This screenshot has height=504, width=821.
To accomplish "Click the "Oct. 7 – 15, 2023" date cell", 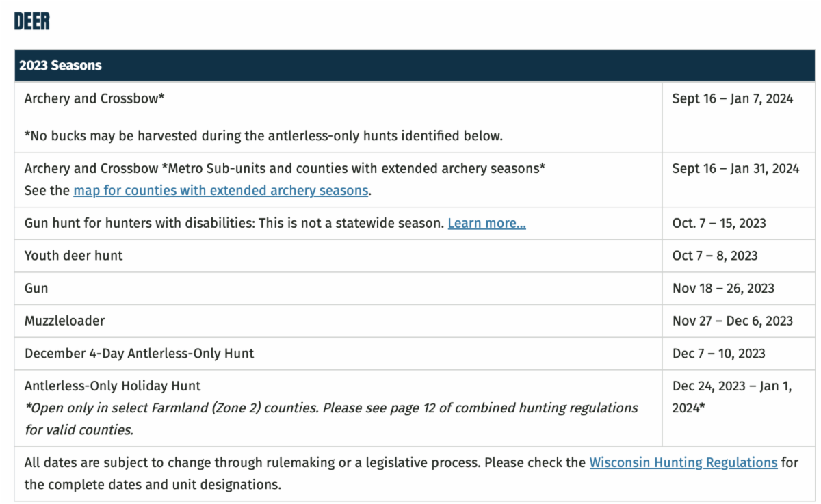I will pyautogui.click(x=719, y=224).
